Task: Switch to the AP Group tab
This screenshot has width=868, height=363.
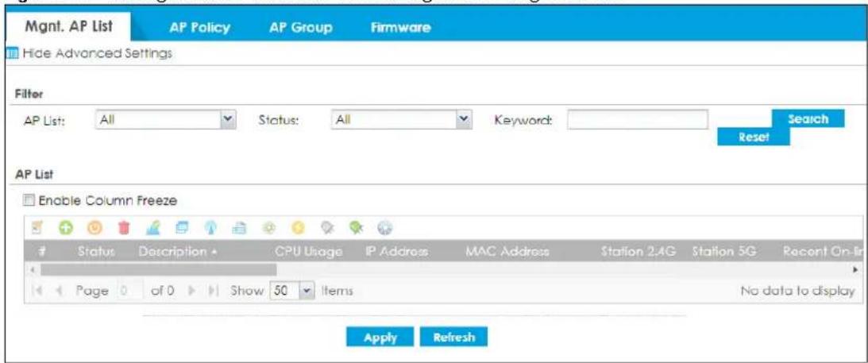Action: tap(301, 27)
